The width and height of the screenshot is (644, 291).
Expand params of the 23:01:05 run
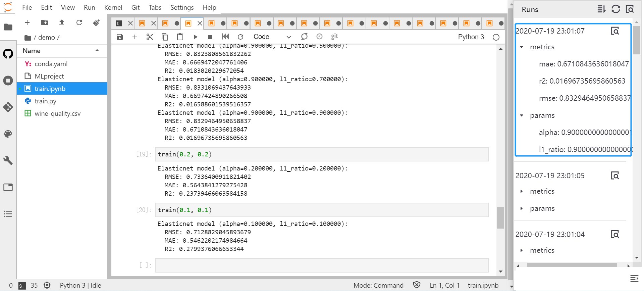[x=522, y=208]
